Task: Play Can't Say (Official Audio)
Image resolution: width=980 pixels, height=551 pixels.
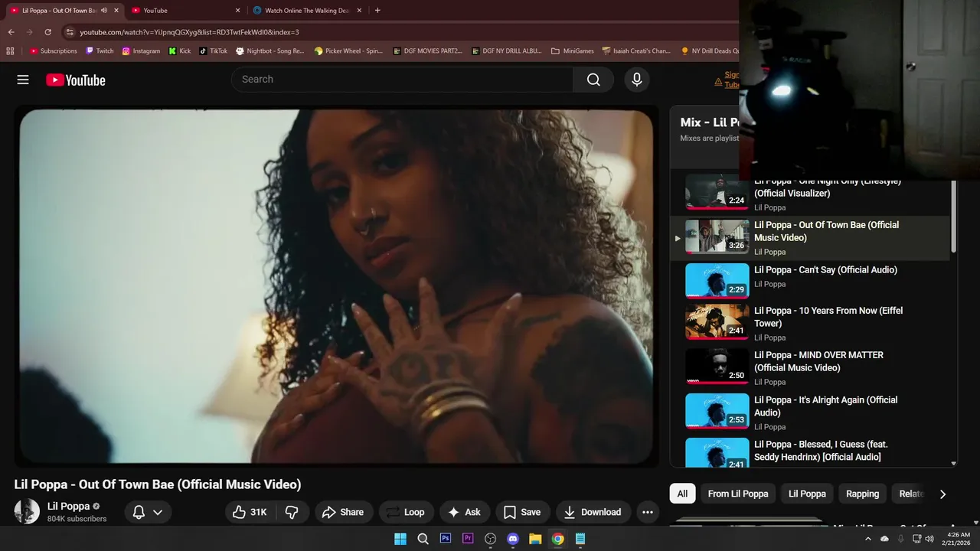Action: [x=810, y=281]
